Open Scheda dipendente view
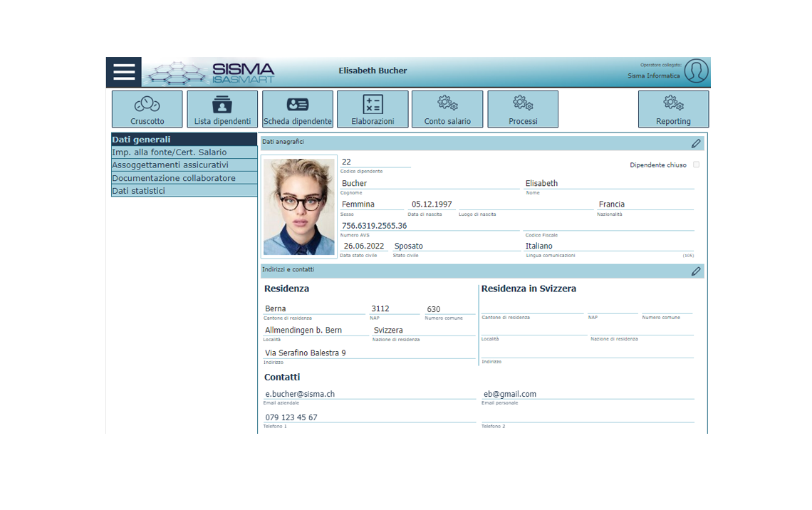 298,109
